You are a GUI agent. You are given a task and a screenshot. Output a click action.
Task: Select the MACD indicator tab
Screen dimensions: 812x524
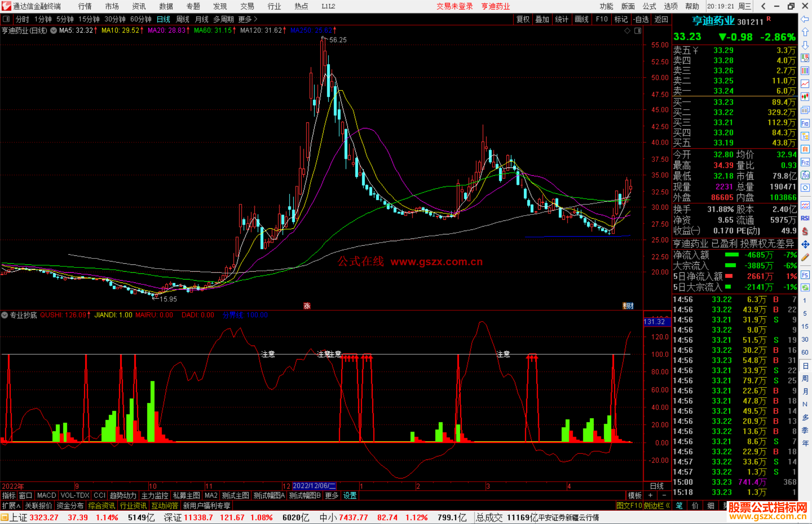pos(46,495)
